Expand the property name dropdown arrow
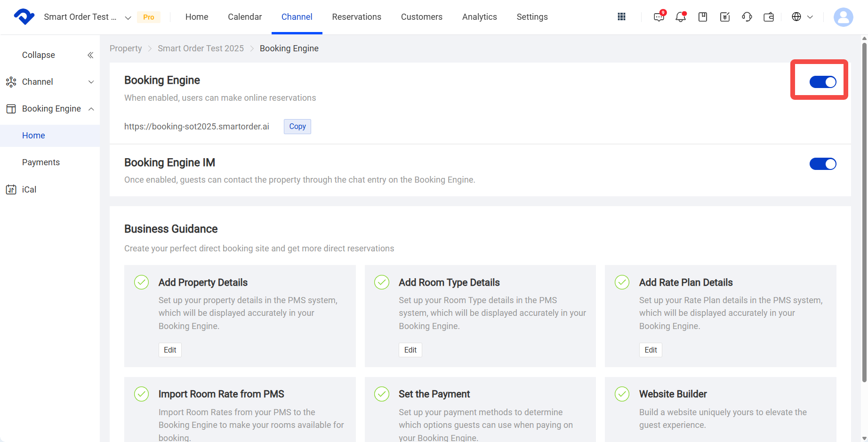Viewport: 868px width, 442px height. [128, 18]
